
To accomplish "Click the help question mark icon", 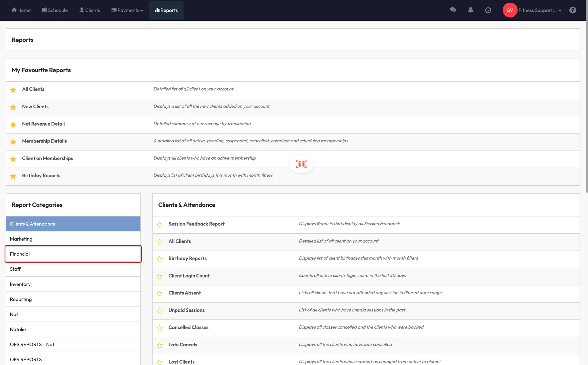I will 572,10.
